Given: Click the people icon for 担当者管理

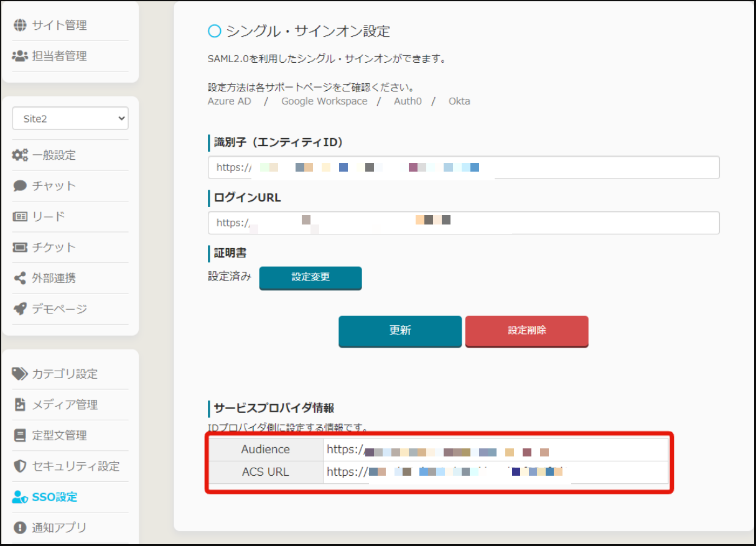Looking at the screenshot, I should pyautogui.click(x=20, y=56).
